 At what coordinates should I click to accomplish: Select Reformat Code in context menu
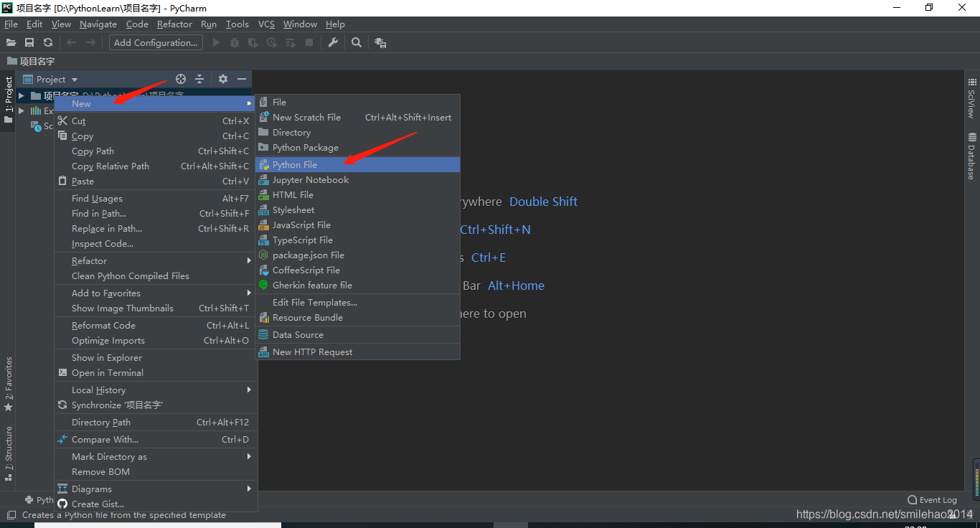[156, 325]
